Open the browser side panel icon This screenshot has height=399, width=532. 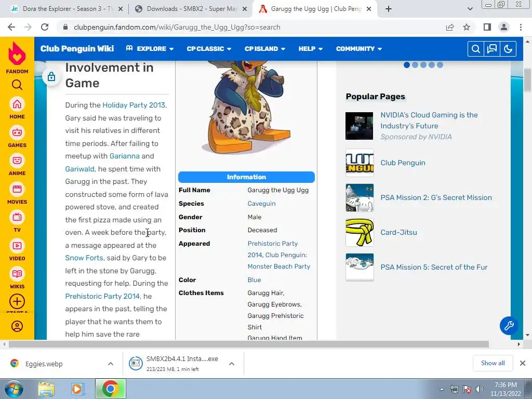pyautogui.click(x=487, y=27)
